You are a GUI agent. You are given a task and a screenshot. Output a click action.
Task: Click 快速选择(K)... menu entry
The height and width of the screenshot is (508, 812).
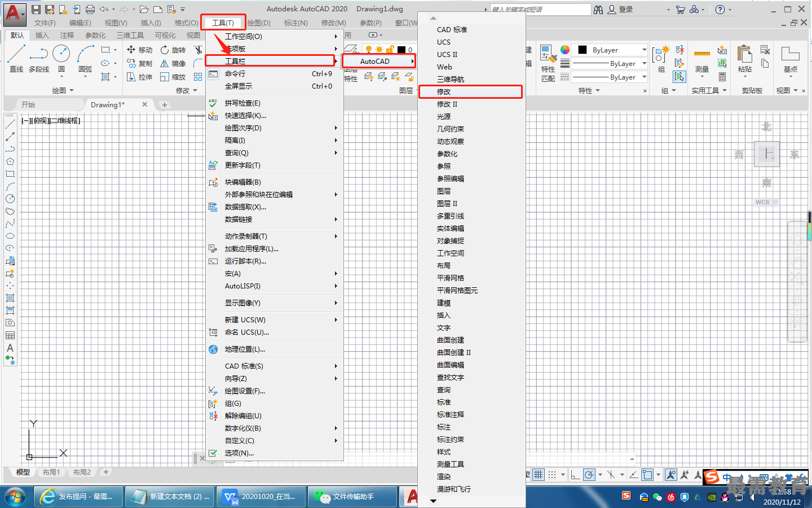[x=275, y=115]
